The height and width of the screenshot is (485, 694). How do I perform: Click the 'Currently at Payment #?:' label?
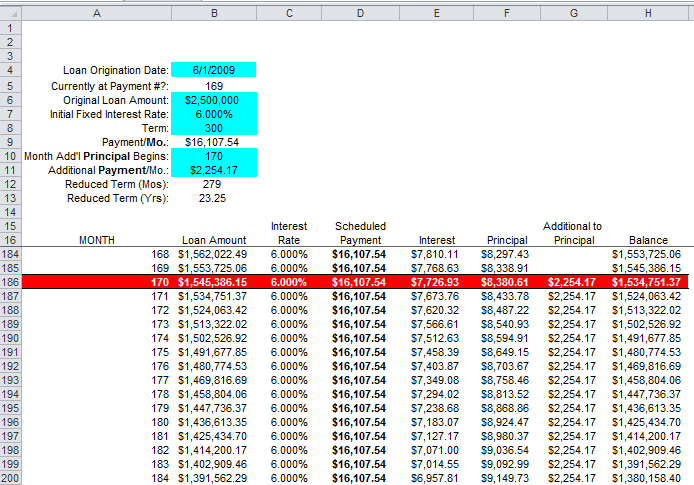pos(110,86)
